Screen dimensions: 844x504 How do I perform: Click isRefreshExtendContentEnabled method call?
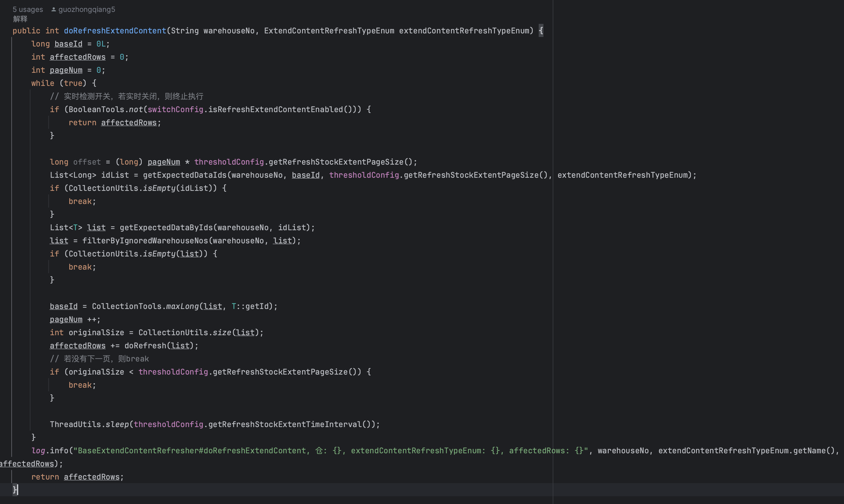pos(275,109)
